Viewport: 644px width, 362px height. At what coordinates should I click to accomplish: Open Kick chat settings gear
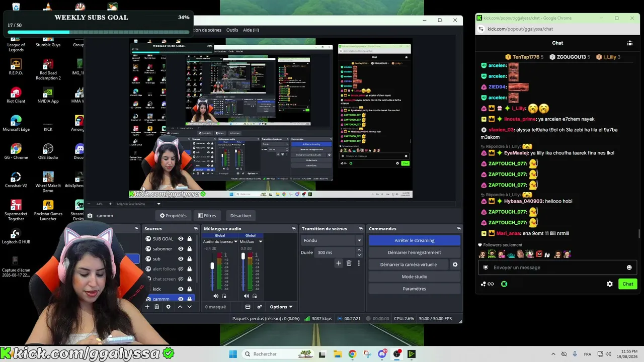coord(610,284)
